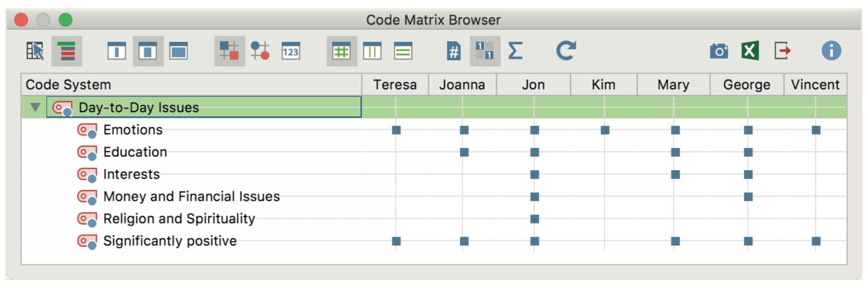Screen dimensions: 868x284
Task: Click the Code System column header
Action: [x=192, y=85]
